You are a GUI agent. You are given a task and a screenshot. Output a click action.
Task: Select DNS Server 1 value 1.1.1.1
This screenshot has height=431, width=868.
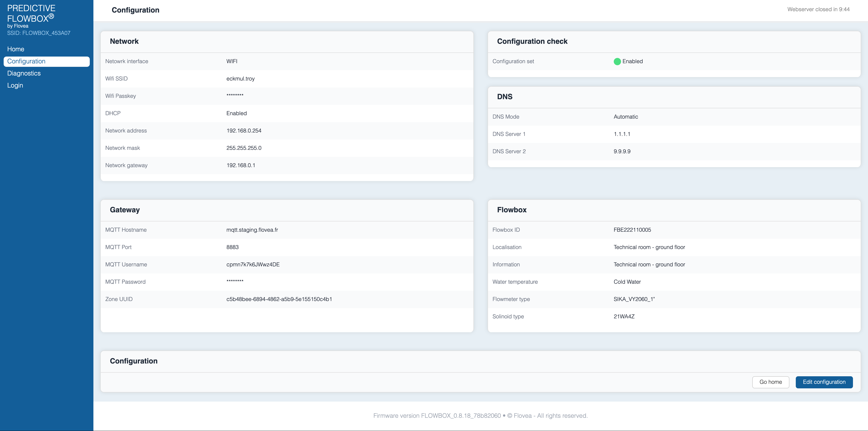pyautogui.click(x=622, y=134)
